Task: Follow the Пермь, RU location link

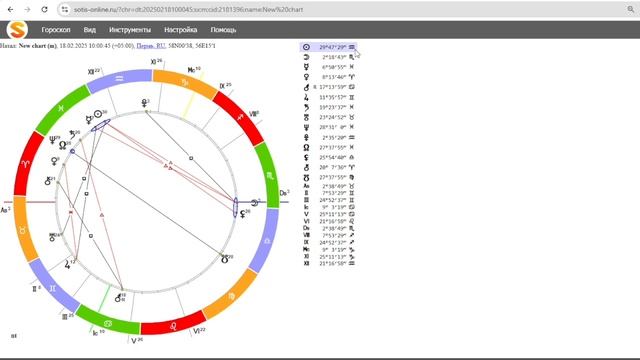Action: click(x=151, y=46)
